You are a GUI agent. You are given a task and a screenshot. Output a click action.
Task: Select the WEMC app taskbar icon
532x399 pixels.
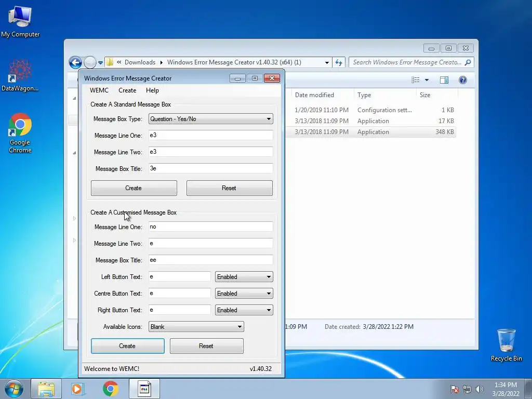144,389
